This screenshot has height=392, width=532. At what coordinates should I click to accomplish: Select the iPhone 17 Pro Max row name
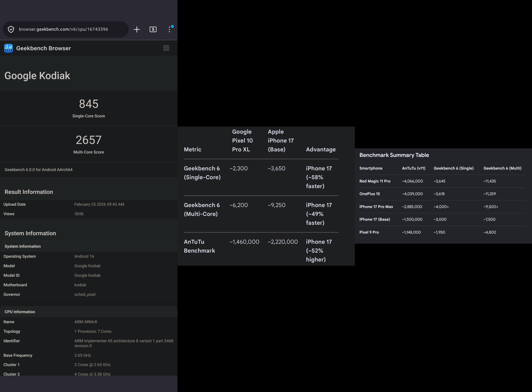(x=376, y=207)
